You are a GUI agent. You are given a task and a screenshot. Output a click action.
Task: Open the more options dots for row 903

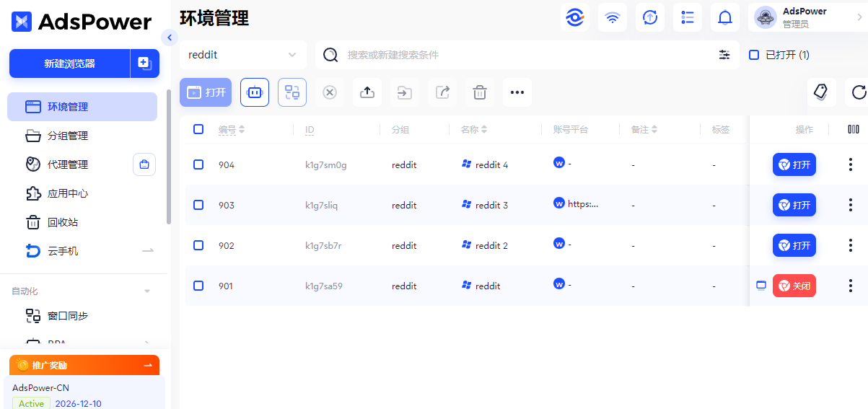851,205
